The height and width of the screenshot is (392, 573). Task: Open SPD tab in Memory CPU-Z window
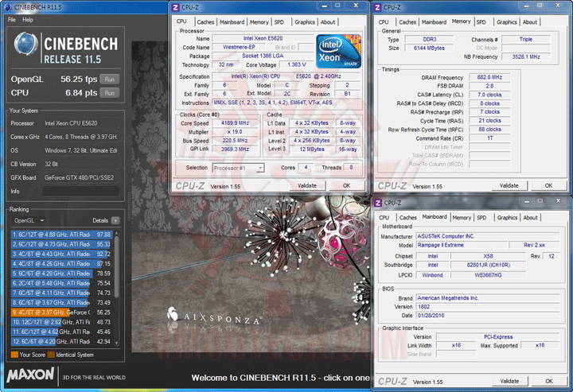(x=481, y=22)
